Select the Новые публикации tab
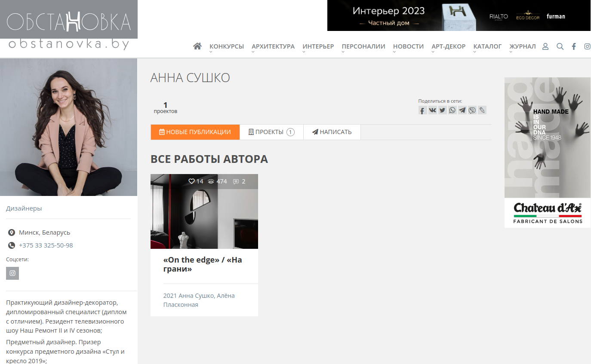Image resolution: width=591 pixels, height=364 pixels. 195,132
